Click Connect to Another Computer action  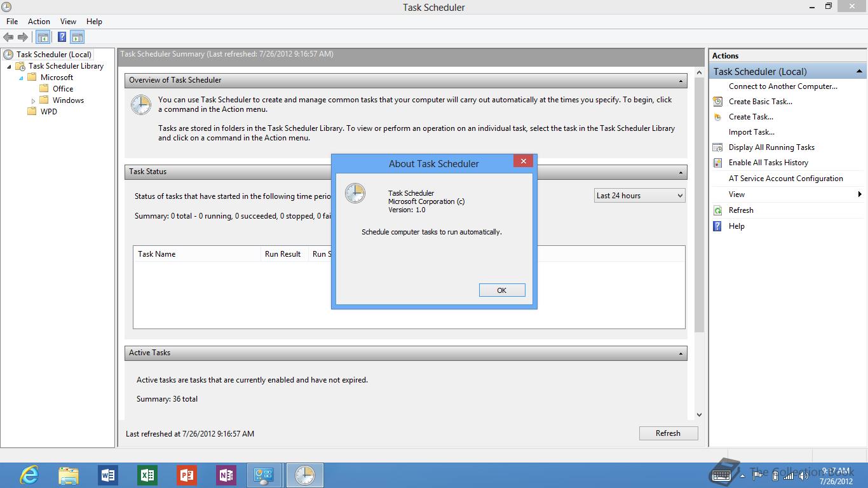783,86
